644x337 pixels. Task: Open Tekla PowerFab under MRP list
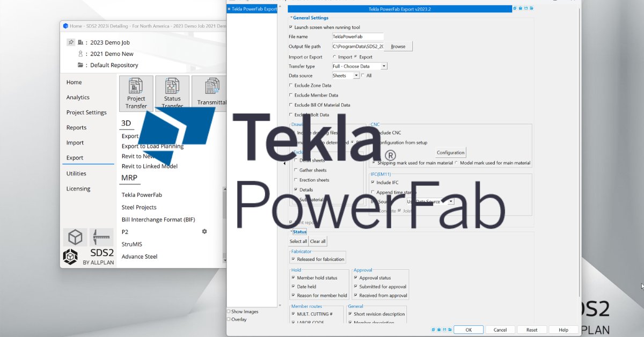(x=142, y=195)
